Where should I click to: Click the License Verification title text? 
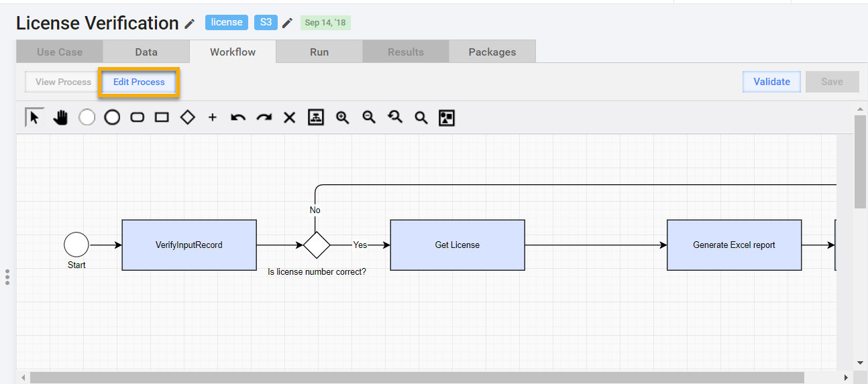[97, 23]
